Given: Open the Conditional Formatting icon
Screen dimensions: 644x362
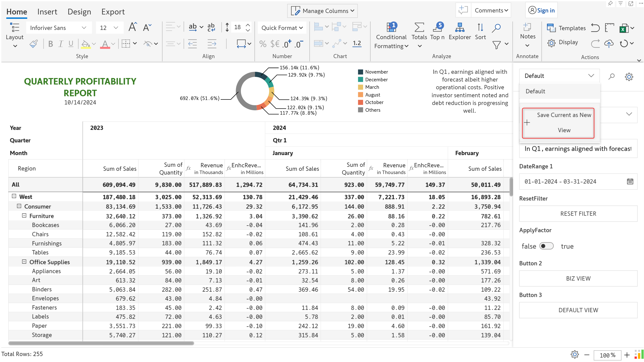Looking at the screenshot, I should click(x=391, y=27).
